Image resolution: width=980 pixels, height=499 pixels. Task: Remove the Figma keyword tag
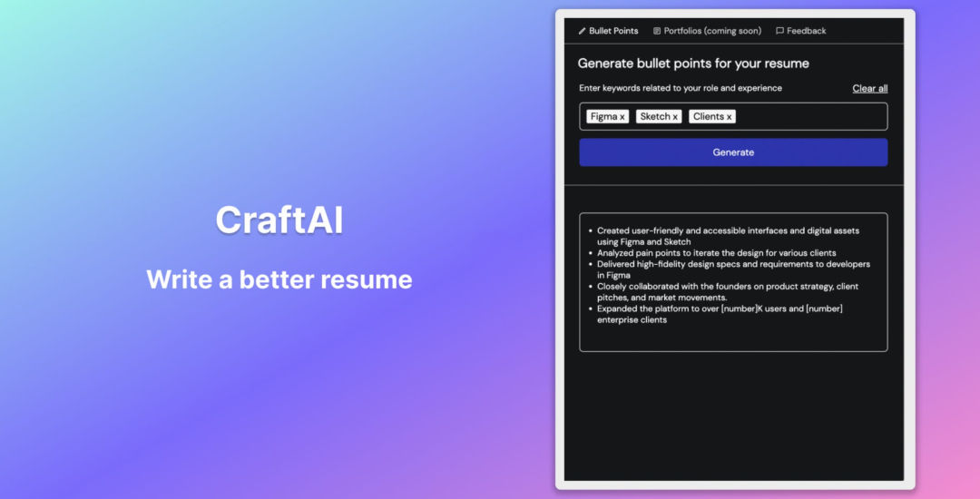coord(622,117)
